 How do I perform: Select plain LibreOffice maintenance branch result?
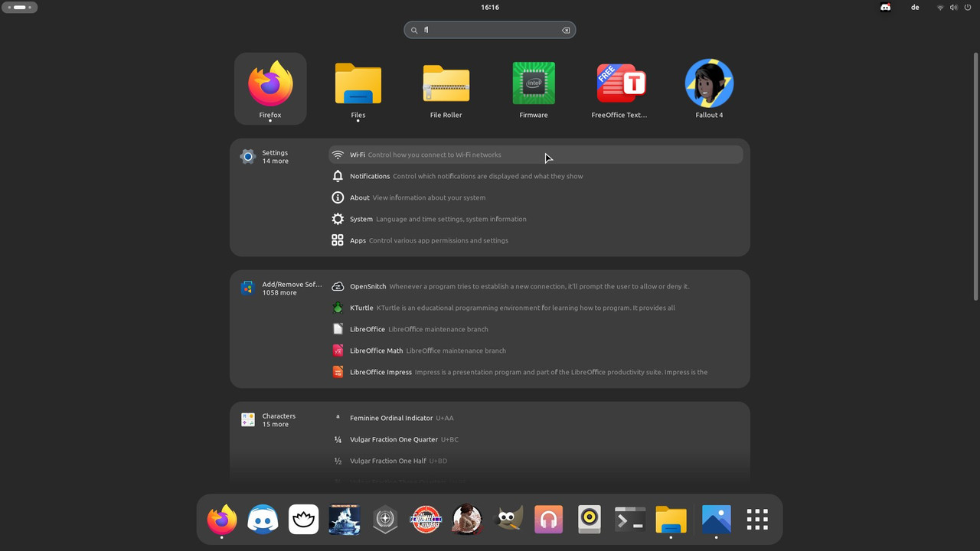[x=536, y=329]
